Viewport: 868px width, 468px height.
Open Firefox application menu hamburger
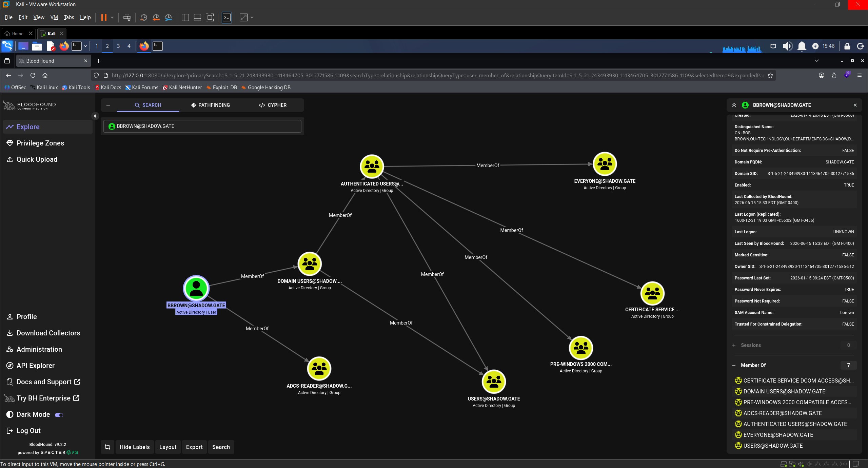859,75
